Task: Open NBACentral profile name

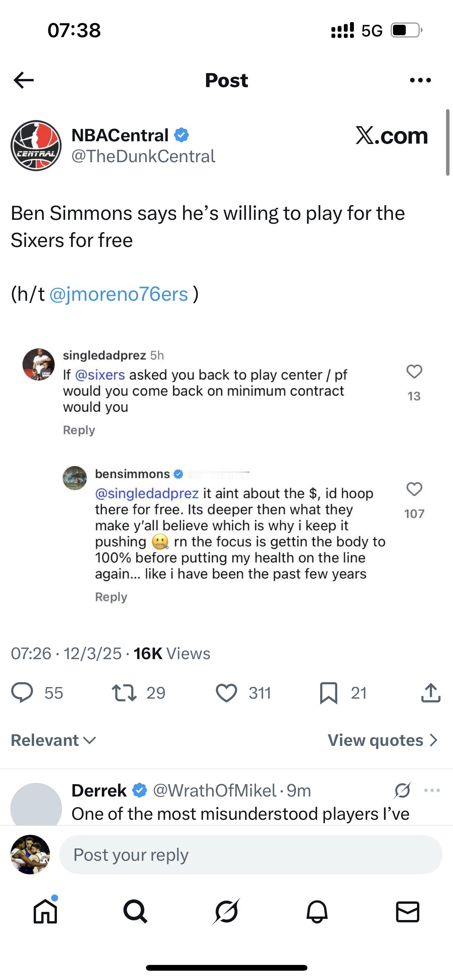Action: (120, 135)
